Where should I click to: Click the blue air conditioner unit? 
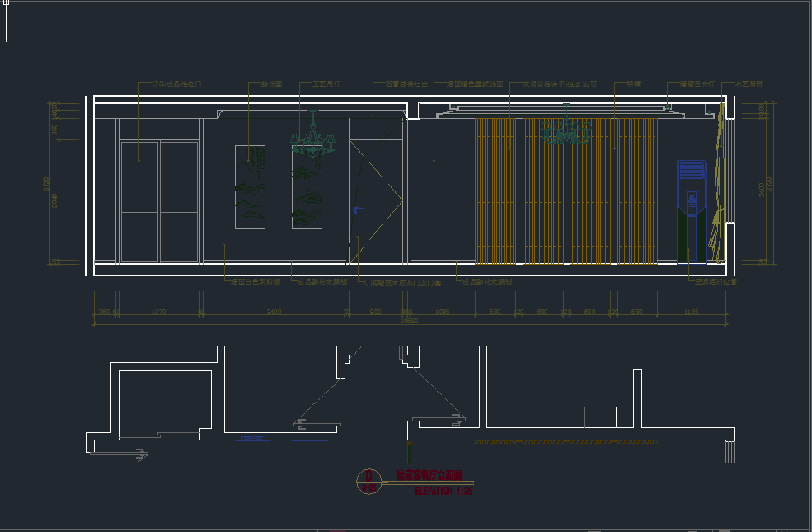click(691, 210)
